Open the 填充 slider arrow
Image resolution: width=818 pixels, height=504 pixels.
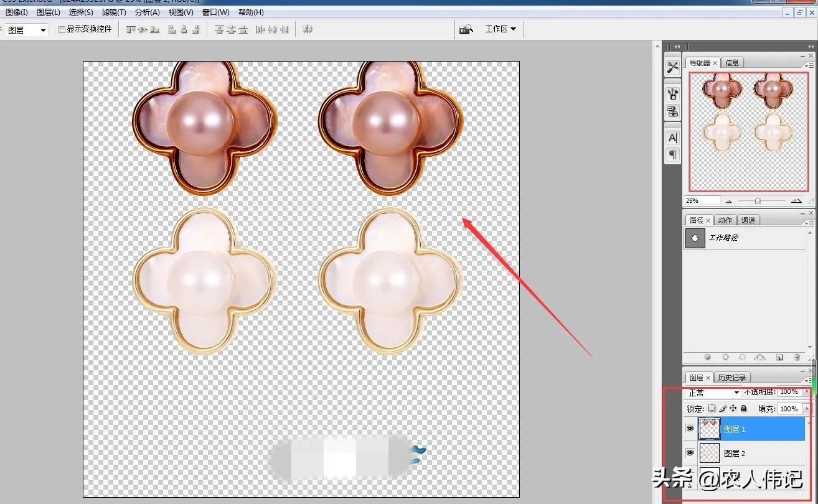point(807,409)
